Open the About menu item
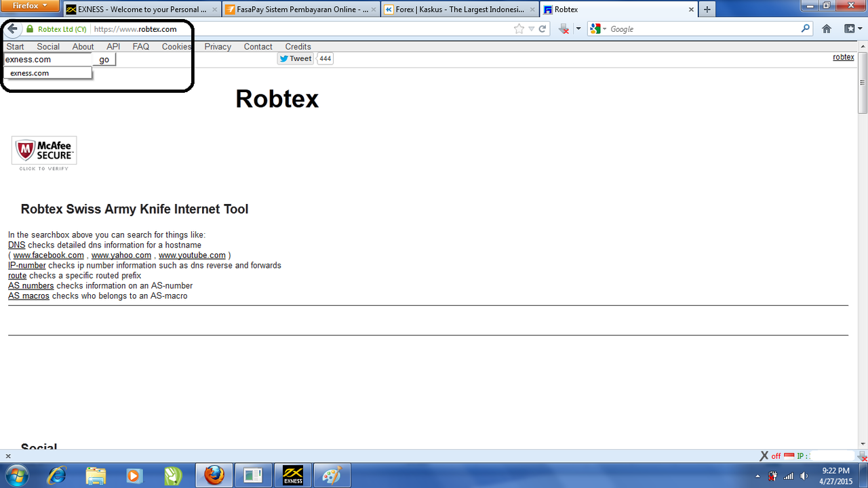The width and height of the screenshot is (868, 488). click(83, 47)
